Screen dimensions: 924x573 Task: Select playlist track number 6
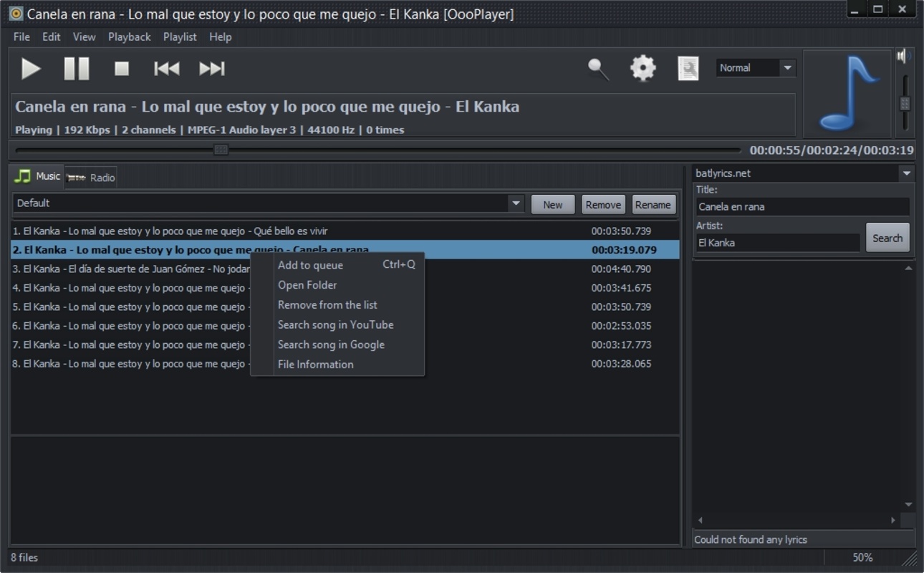tap(345, 326)
